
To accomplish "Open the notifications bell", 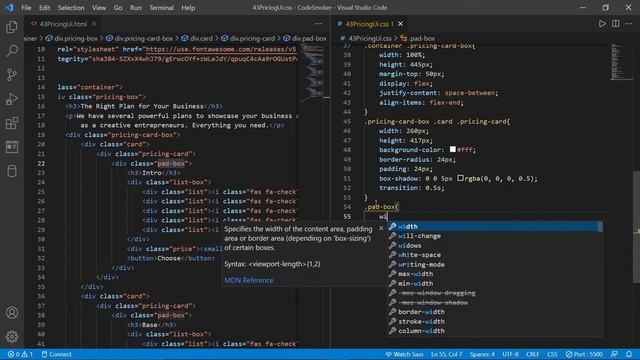I will click(x=629, y=354).
